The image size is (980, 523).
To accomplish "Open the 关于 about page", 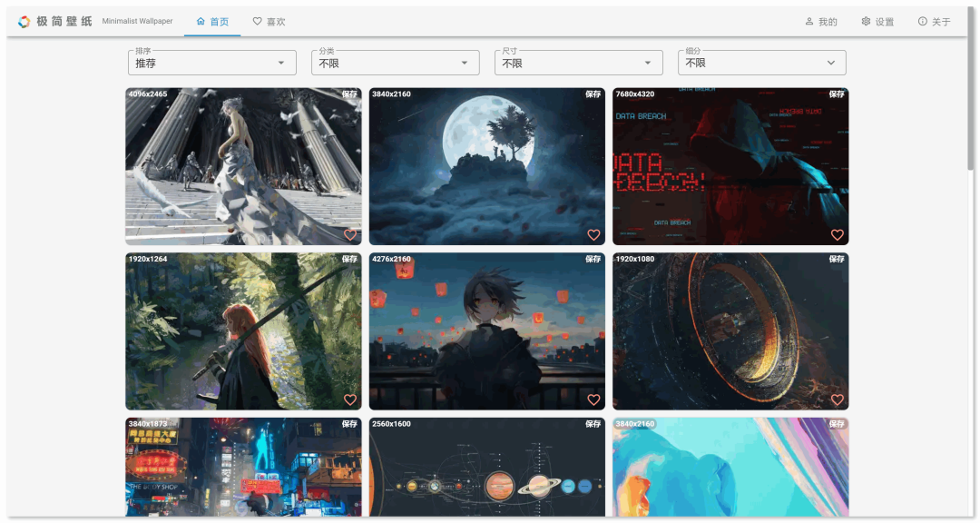I will tap(935, 22).
